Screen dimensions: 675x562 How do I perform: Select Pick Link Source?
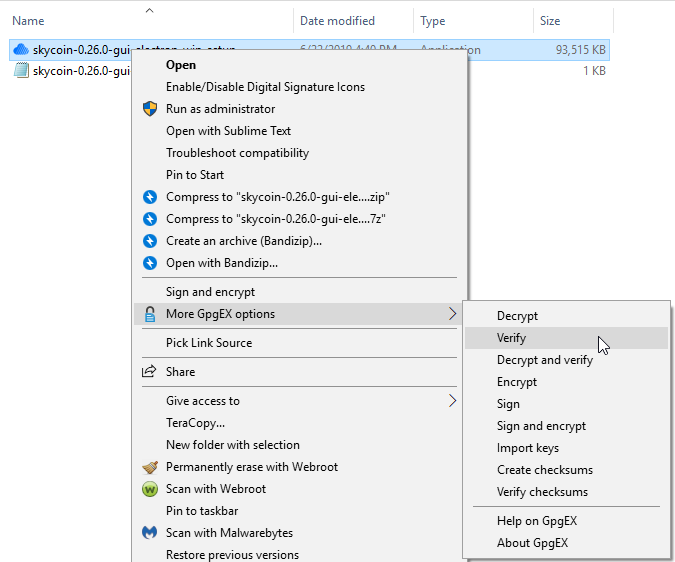(x=300, y=343)
